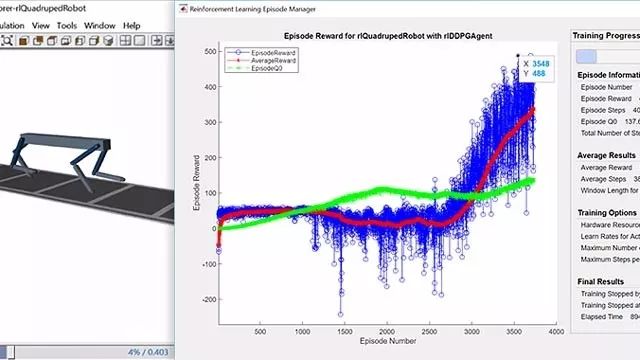Image resolution: width=640 pixels, height=360 pixels.
Task: Click the 'Episode Q0' row
Action: (x=610, y=121)
